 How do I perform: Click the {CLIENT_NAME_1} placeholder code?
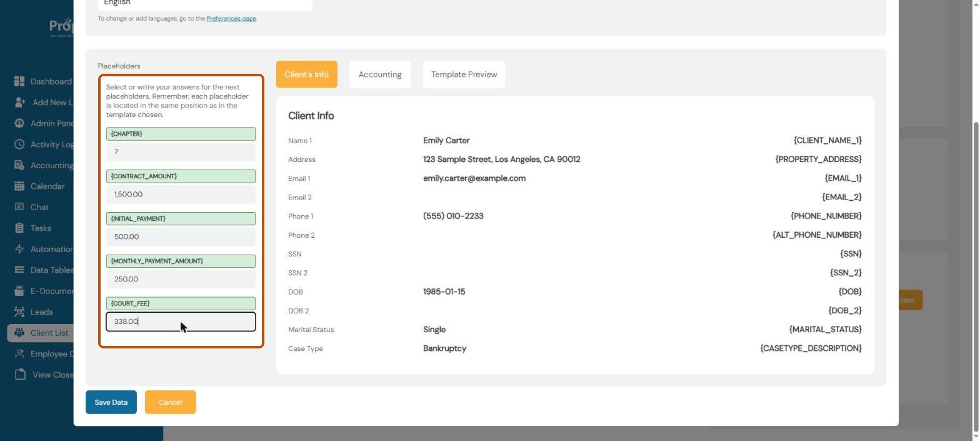coord(827,141)
